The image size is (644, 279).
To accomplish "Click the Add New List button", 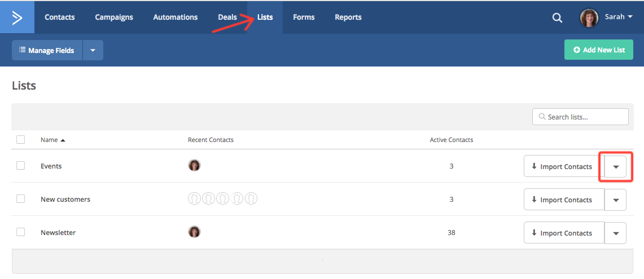I will (x=599, y=50).
